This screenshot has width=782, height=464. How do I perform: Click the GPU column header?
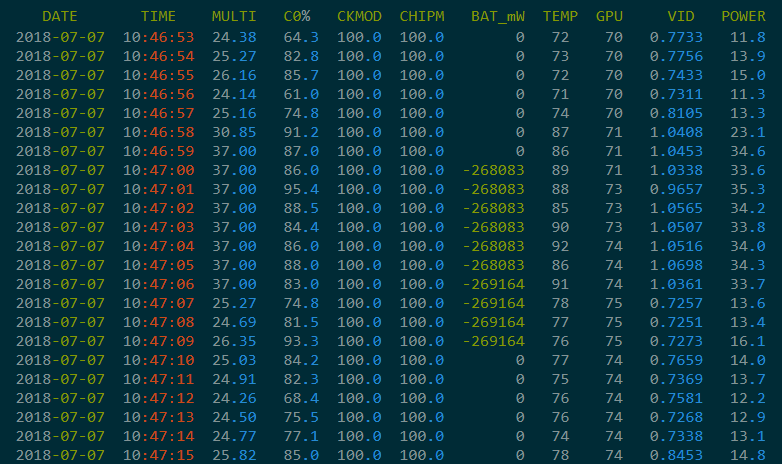(609, 16)
